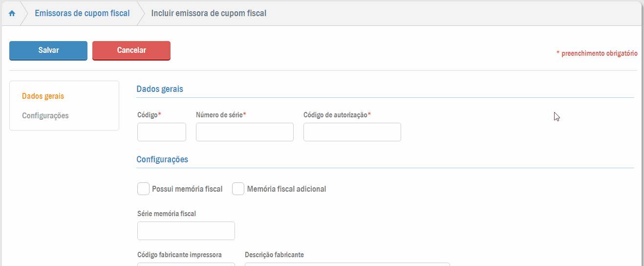The width and height of the screenshot is (644, 266).
Task: Tick the Memória fiscal adicional checkbox
Action: tap(238, 189)
